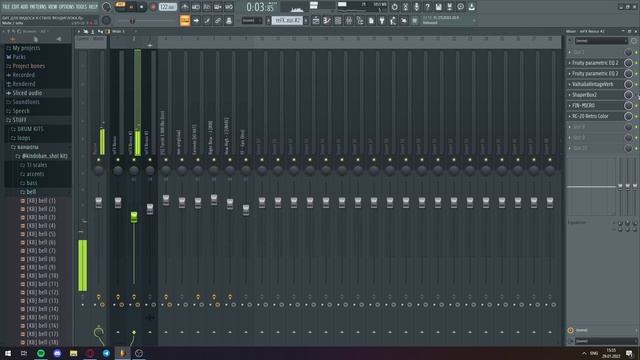Toggle the recording countdown icon
The height and width of the screenshot is (360, 640).
click(x=207, y=7)
